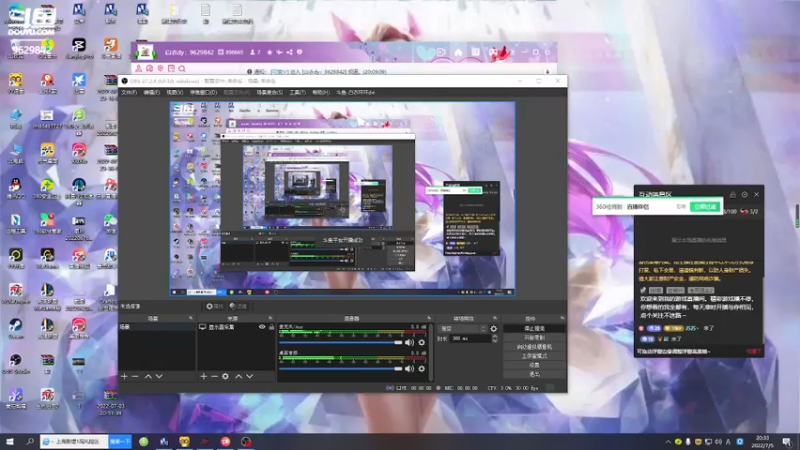Open source Properties button above docks
The height and width of the screenshot is (450, 800).
coord(215,306)
